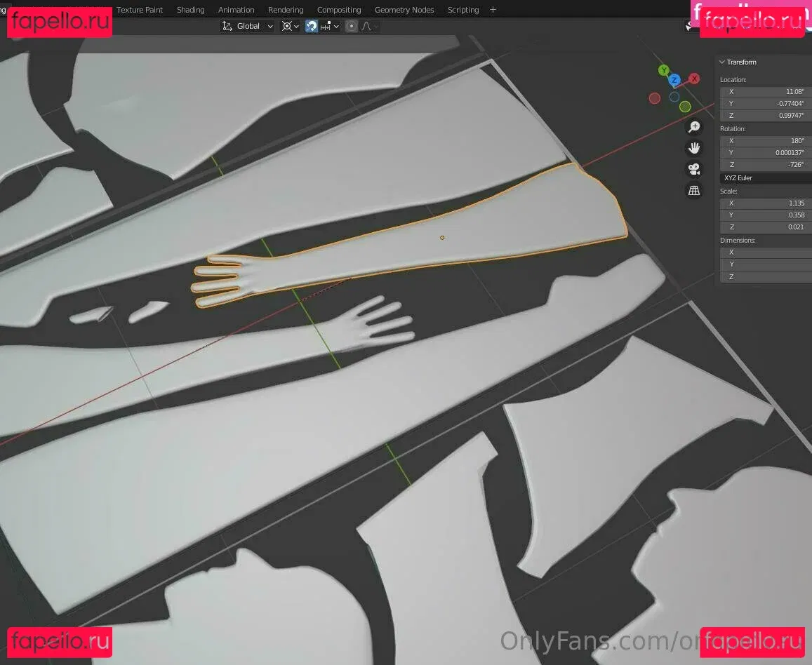Click the Location X value field

coord(766,91)
